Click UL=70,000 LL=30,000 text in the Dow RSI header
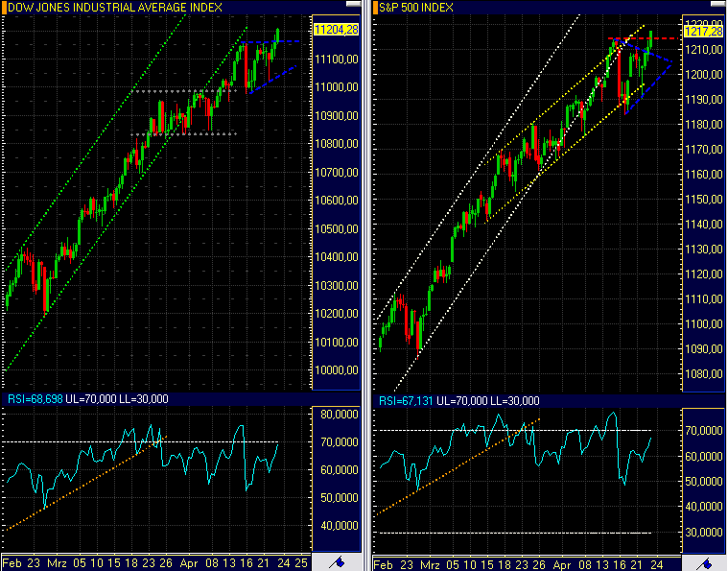 [x=116, y=399]
